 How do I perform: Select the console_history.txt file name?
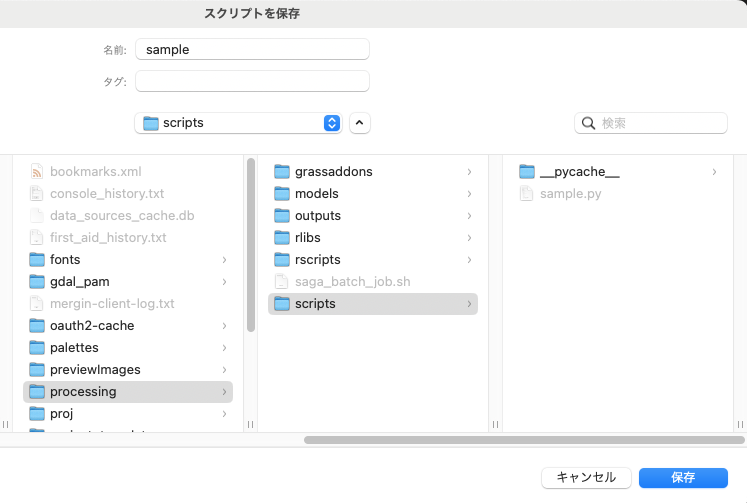107,193
